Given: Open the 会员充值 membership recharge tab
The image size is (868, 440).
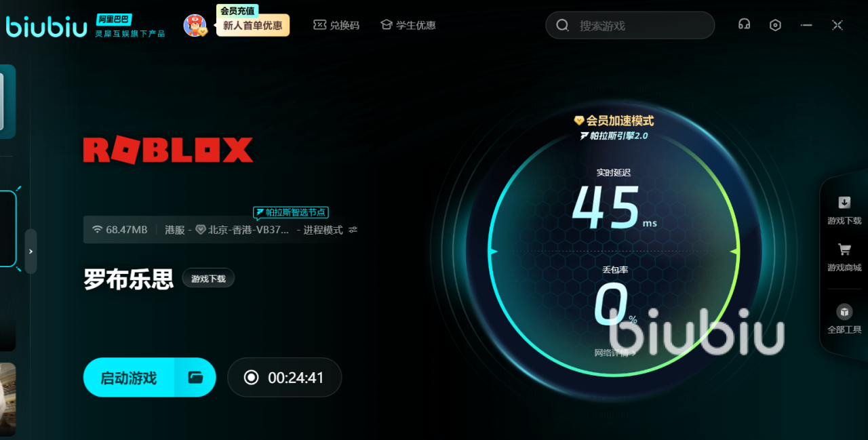Looking at the screenshot, I should click(x=237, y=11).
